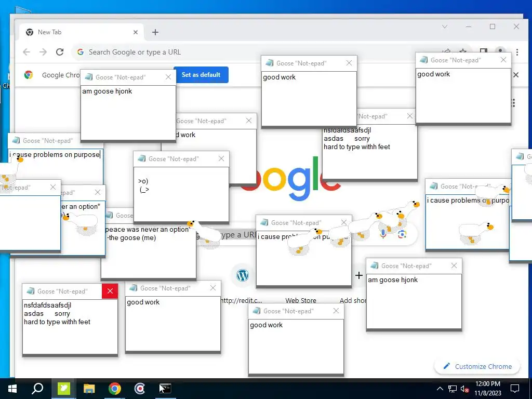
Task: Expand the hidden system tray icons chevron
Action: pos(440,389)
